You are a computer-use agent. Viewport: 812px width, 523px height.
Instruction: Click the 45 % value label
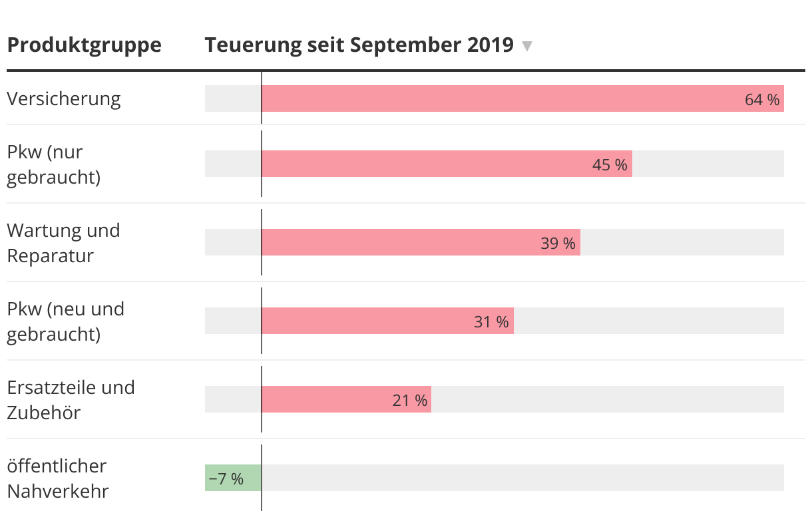coord(610,165)
